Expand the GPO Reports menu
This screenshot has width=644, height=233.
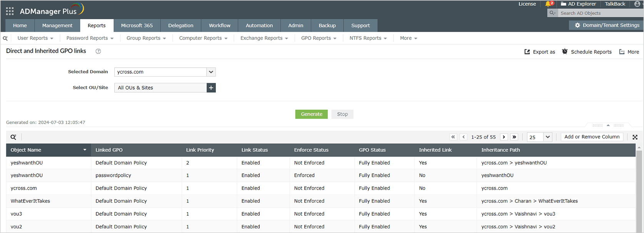point(319,38)
